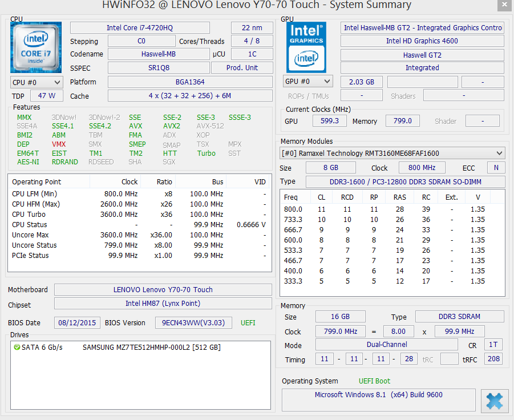Click the green UEFI label next to BIOS Version
Viewport: 514px width, 420px height.
[x=248, y=323]
